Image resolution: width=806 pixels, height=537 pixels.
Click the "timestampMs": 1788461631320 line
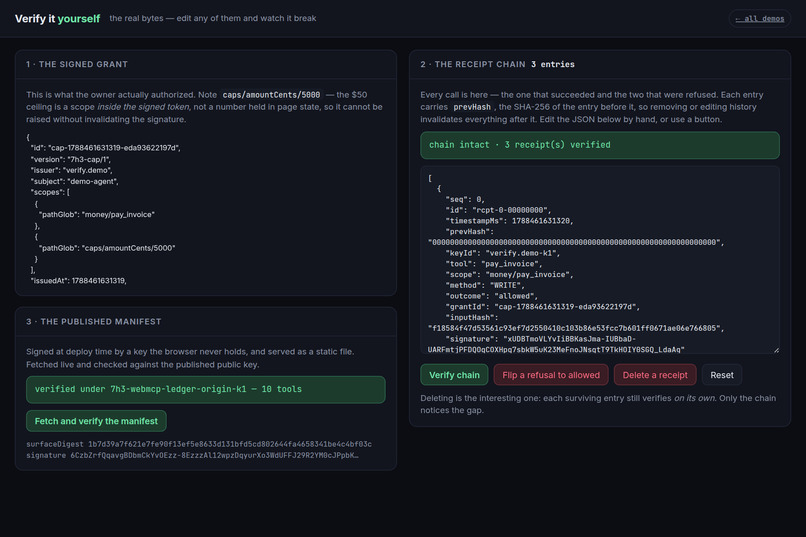pos(509,221)
